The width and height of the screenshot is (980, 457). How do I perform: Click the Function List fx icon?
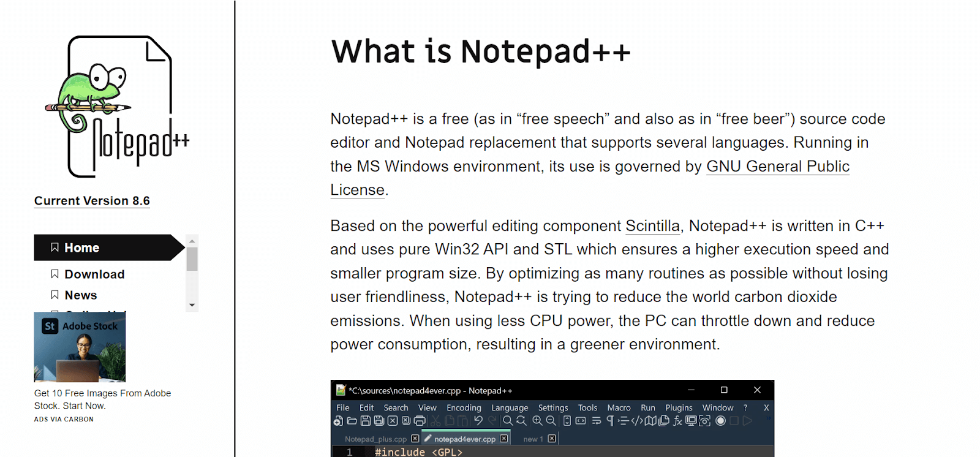pyautogui.click(x=677, y=421)
